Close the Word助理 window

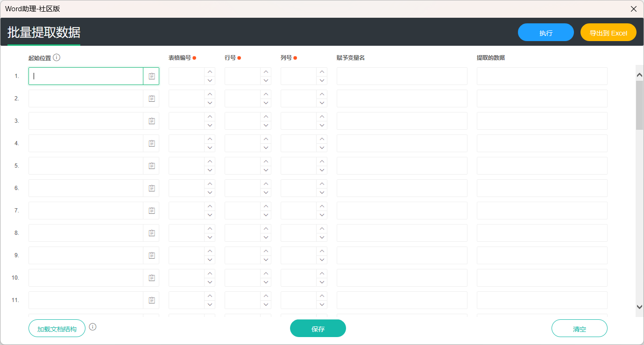click(634, 9)
